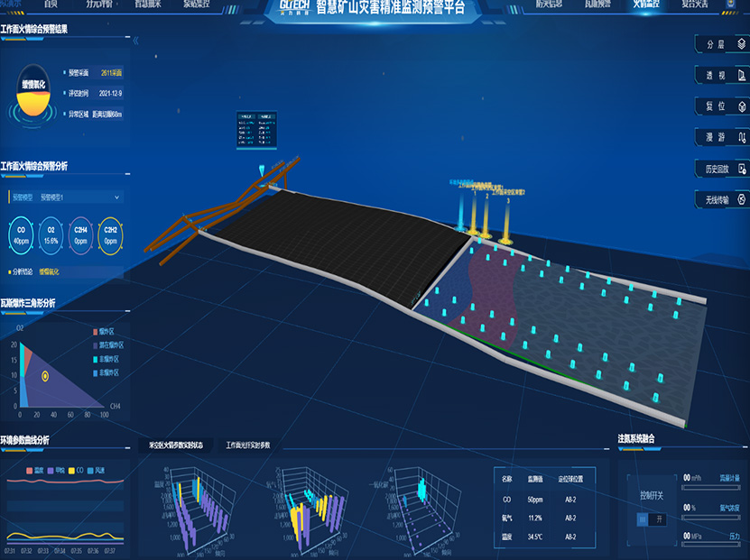Open the 预警模型 model dropdown
This screenshot has height=560, width=750.
tap(65, 196)
